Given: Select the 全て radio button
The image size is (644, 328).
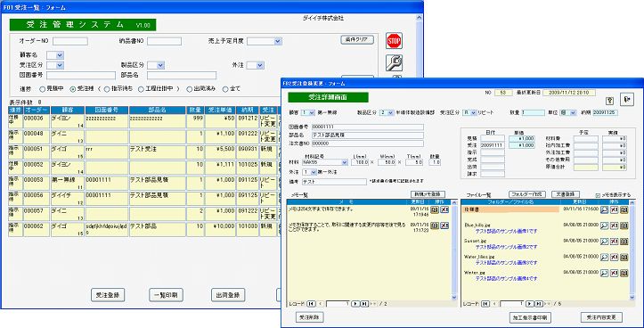Looking at the screenshot, I should pyautogui.click(x=225, y=89).
